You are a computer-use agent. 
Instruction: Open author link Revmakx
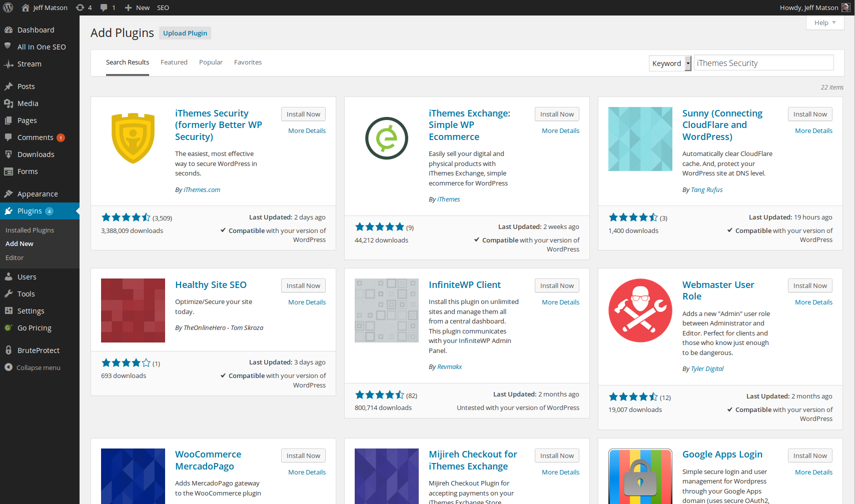pyautogui.click(x=449, y=367)
